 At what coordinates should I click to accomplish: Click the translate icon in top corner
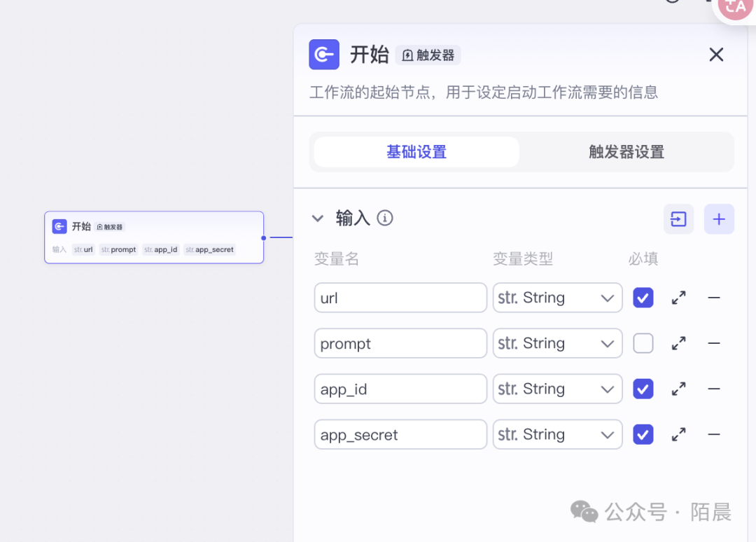pos(735,7)
